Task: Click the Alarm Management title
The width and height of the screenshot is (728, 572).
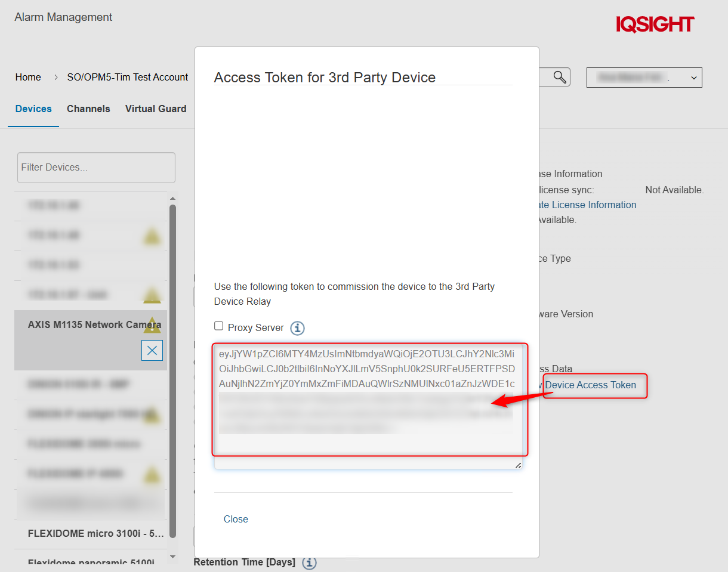Action: (x=63, y=17)
